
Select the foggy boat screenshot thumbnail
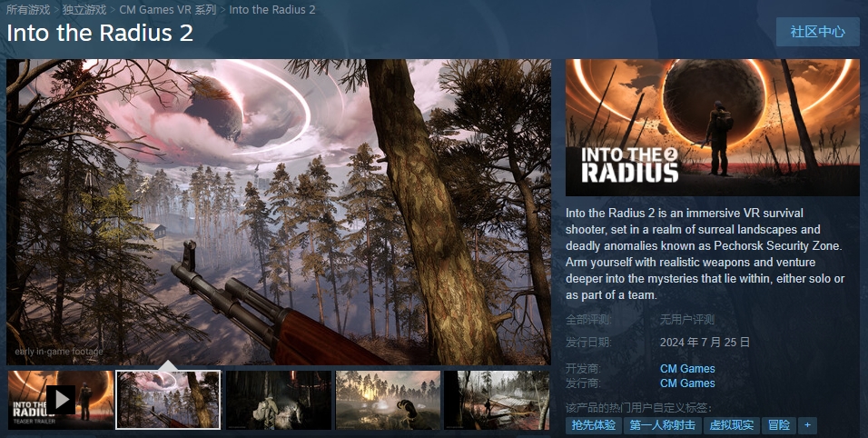pyautogui.click(x=498, y=400)
